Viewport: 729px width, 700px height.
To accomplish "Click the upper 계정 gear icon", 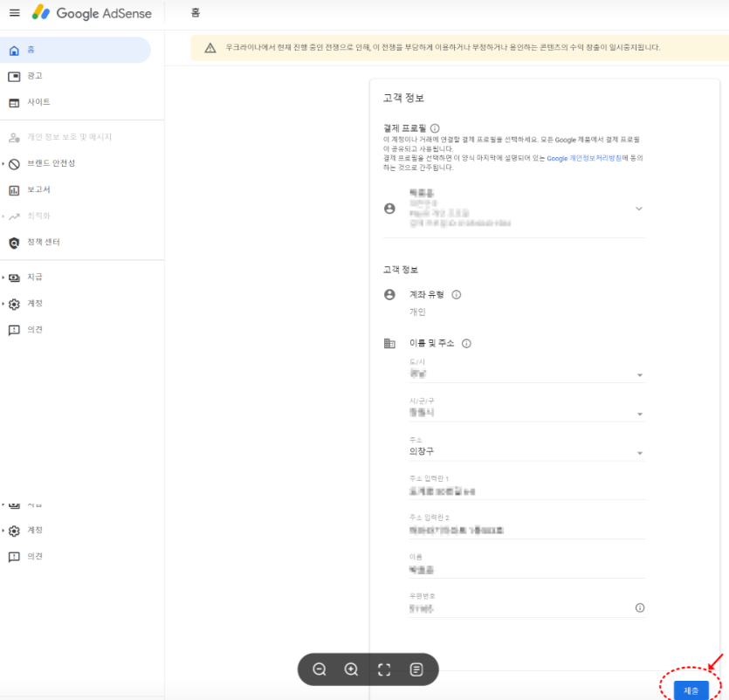I will pos(15,304).
